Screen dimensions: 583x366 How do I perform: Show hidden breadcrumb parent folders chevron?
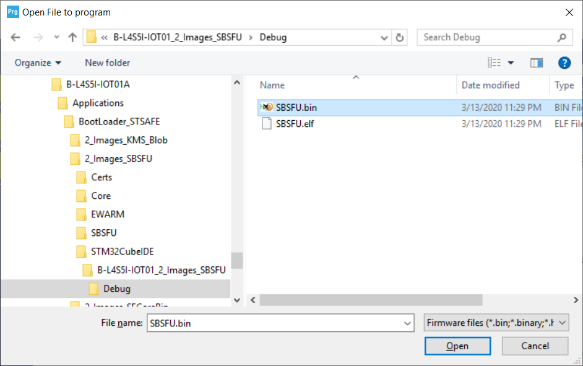pyautogui.click(x=104, y=38)
